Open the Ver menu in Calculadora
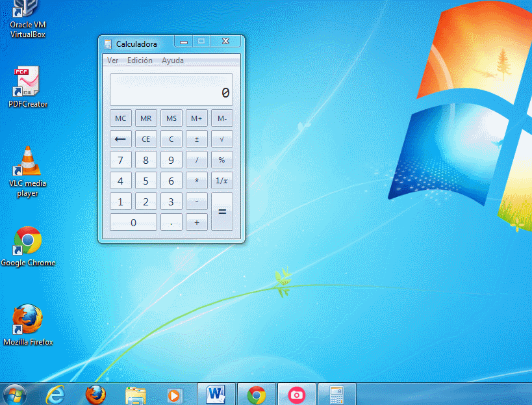Screen dimensions: 532x405 pos(112,60)
